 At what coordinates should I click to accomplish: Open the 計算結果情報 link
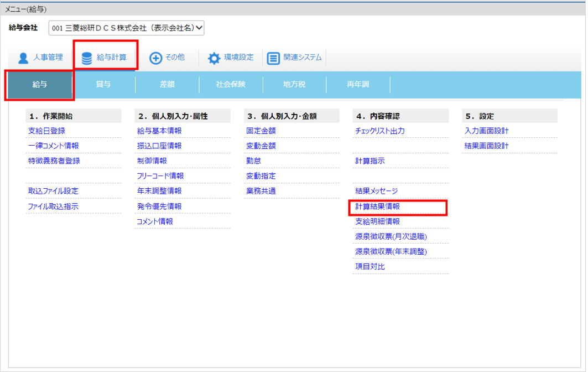click(378, 206)
